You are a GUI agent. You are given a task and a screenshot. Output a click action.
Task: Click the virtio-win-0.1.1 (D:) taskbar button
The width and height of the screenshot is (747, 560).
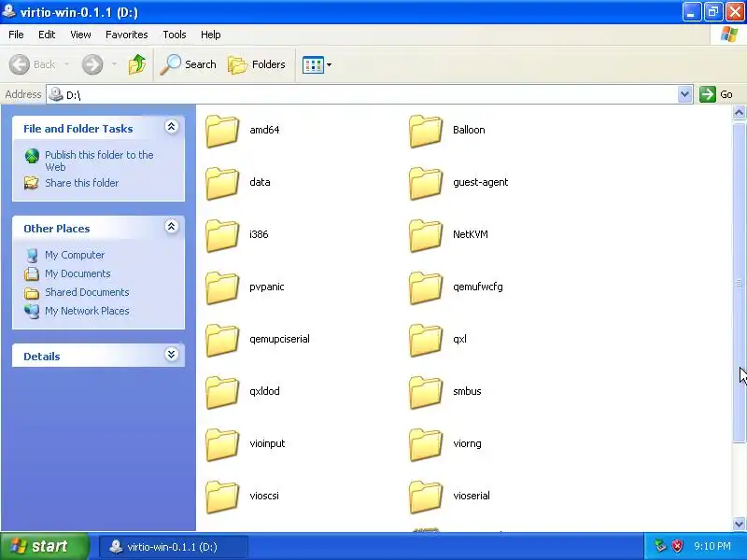point(174,547)
